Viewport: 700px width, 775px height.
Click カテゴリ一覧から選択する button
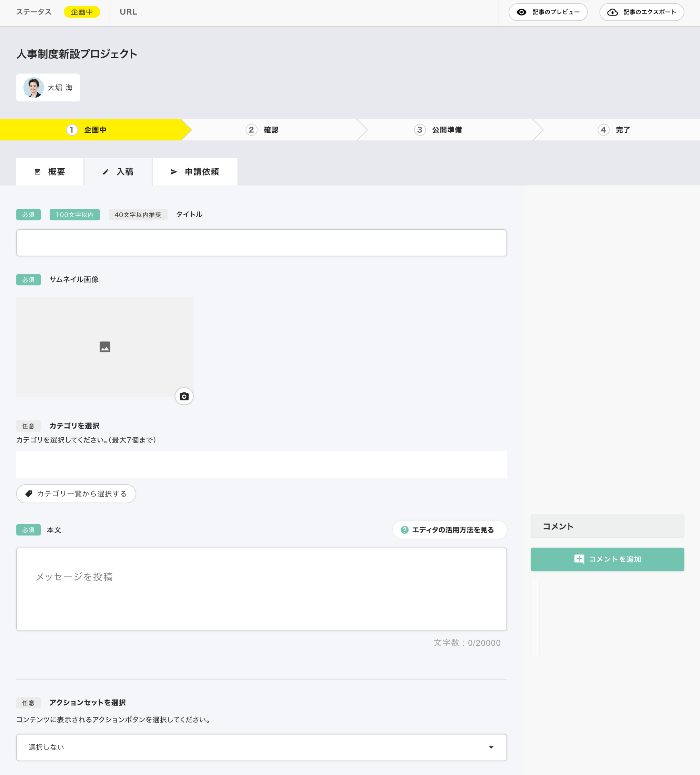pyautogui.click(x=76, y=494)
